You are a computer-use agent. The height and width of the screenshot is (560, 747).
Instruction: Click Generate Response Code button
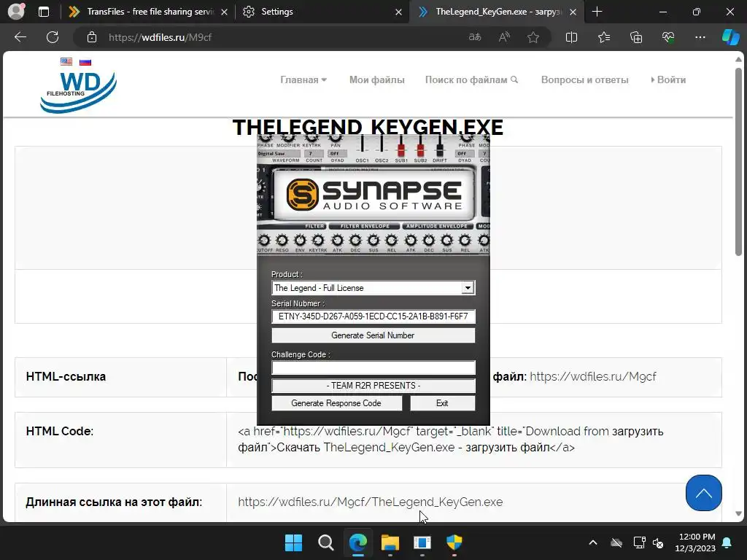pyautogui.click(x=336, y=402)
